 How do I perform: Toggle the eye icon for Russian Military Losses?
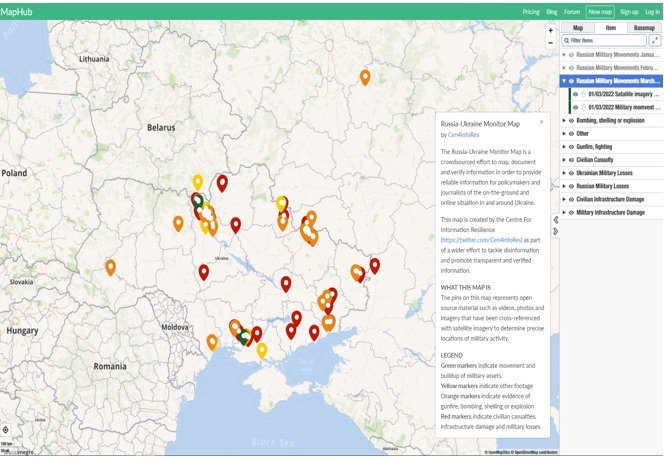click(x=572, y=186)
